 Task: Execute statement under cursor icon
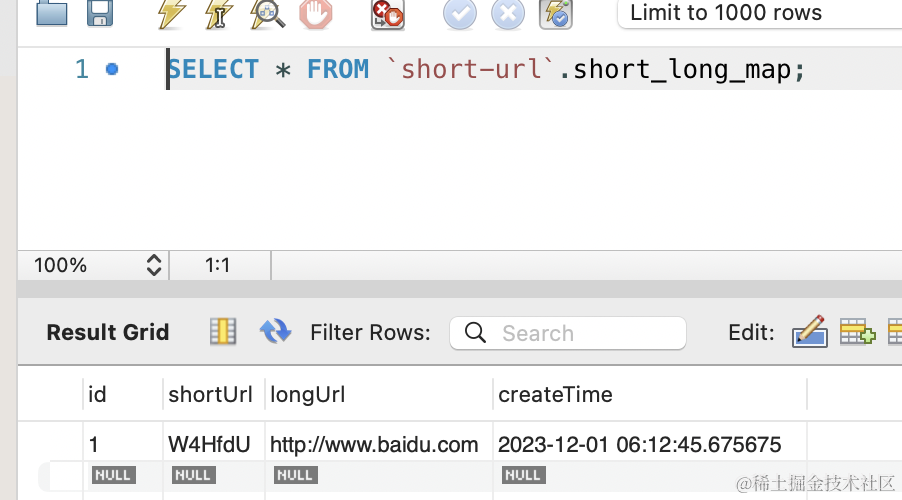[219, 14]
